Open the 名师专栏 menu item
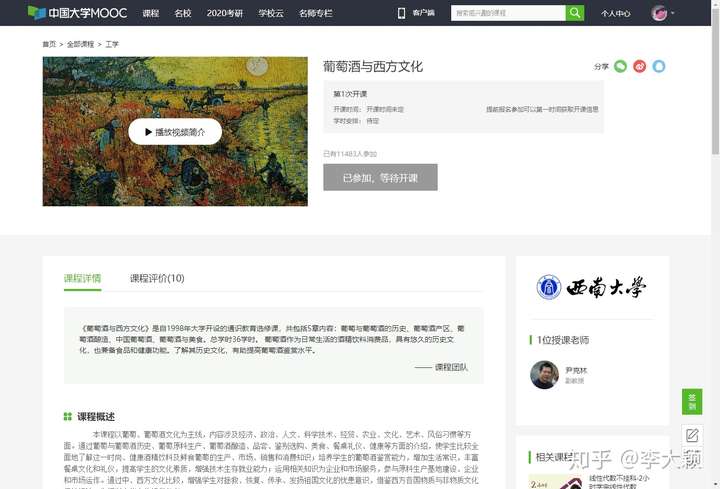The image size is (720, 489). tap(315, 13)
